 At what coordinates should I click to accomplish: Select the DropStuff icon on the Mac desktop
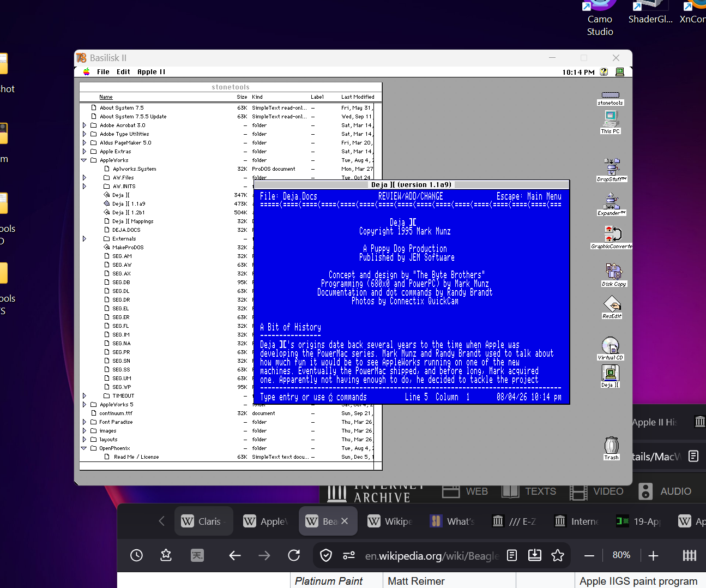coord(612,170)
